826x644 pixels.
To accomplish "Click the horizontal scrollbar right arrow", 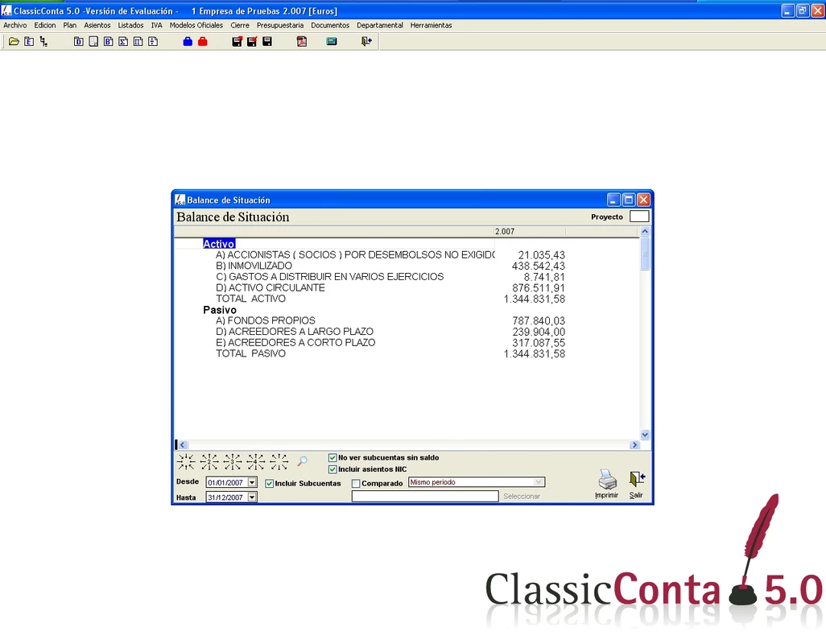I will [x=634, y=445].
